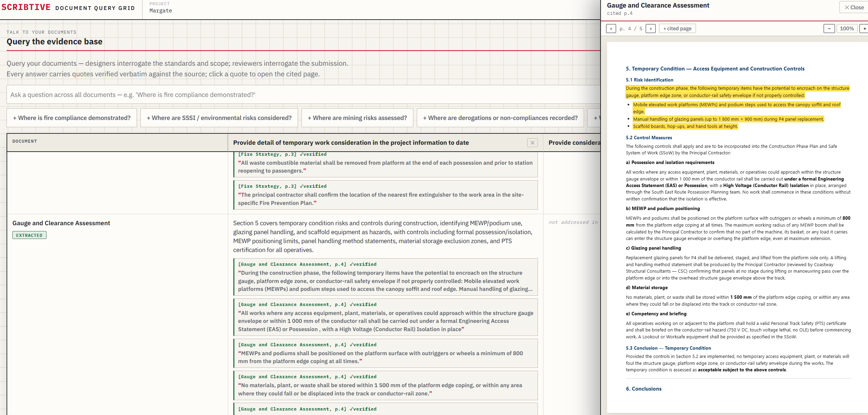Close the Gauge and Clearance Assessment panel
The height and width of the screenshot is (415, 868).
coord(854,7)
